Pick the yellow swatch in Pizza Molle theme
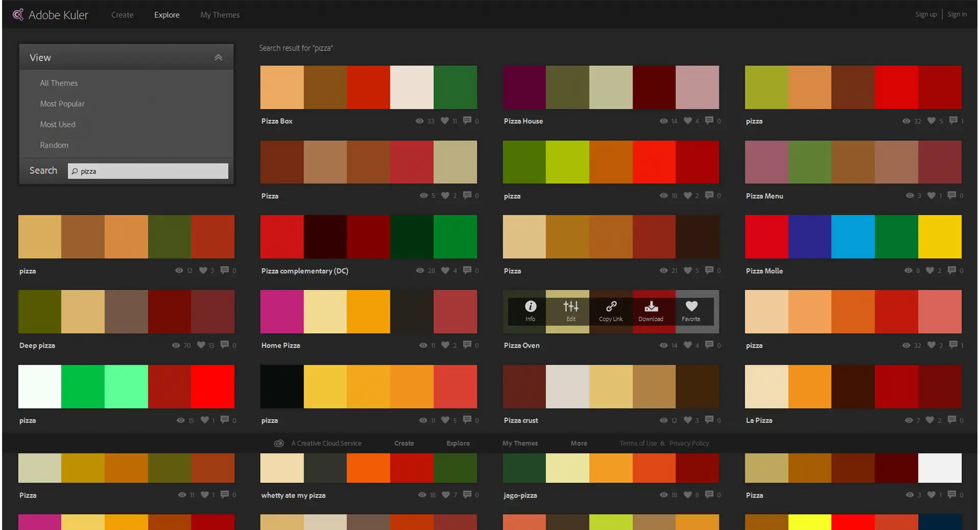 (940, 237)
